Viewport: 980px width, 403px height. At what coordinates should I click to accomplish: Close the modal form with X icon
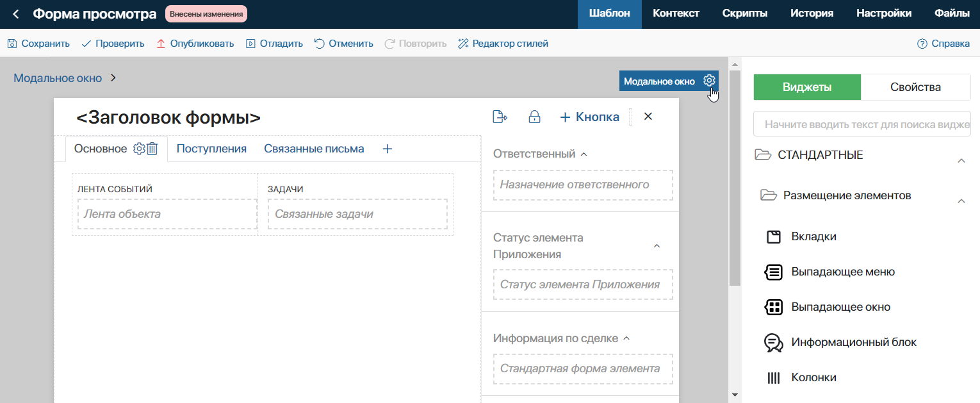coord(648,116)
